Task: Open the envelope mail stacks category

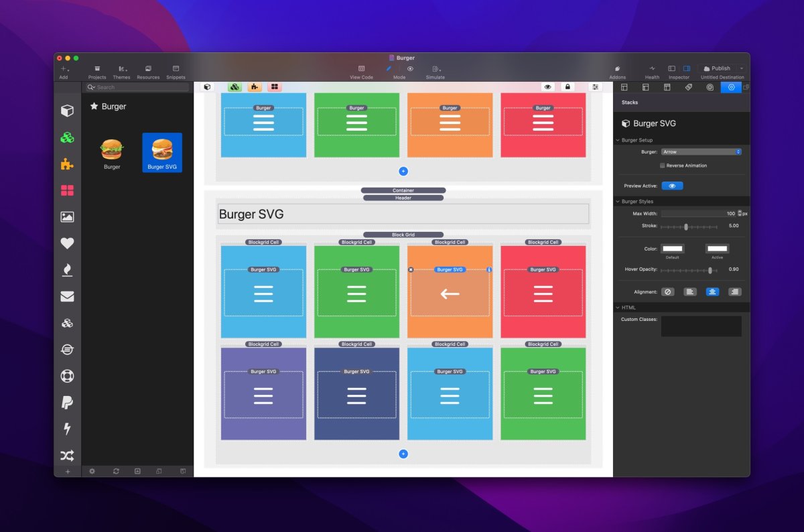Action: (x=67, y=297)
